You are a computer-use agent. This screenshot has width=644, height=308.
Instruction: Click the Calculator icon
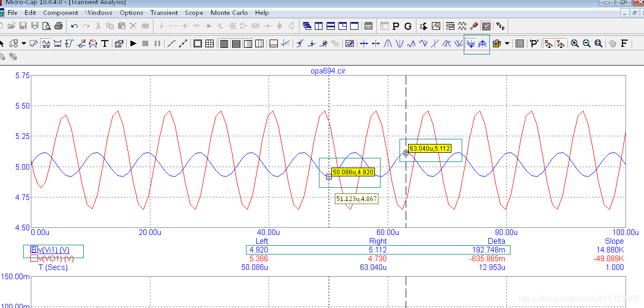pyautogui.click(x=368, y=26)
